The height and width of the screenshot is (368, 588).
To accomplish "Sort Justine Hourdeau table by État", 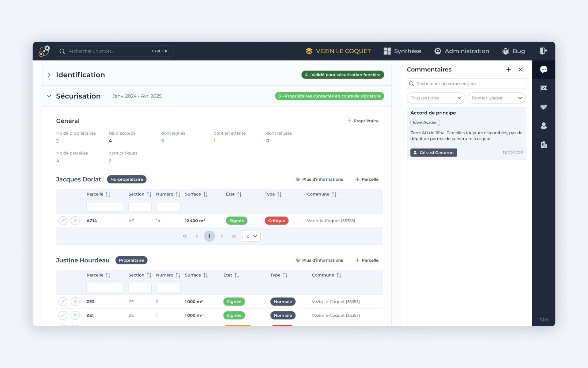I will click(x=237, y=275).
